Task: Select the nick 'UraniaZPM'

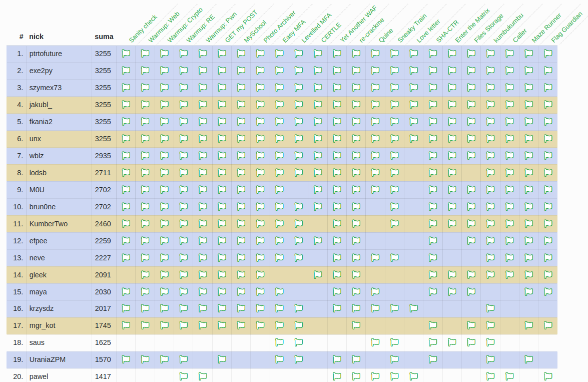Action: (x=47, y=359)
